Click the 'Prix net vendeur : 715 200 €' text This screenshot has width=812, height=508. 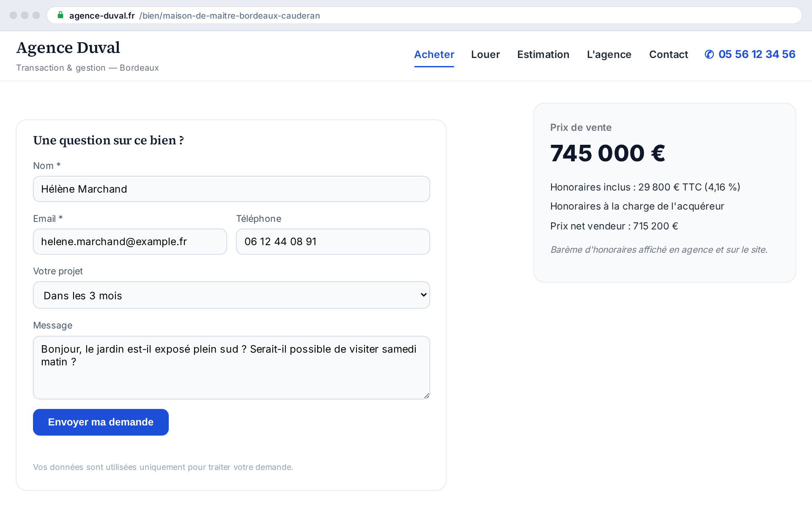pyautogui.click(x=614, y=226)
